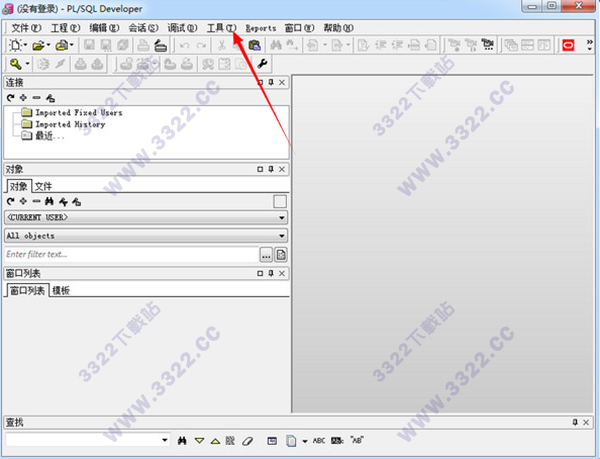Toggle pin on the 窗口列表 panel
This screenshot has height=459, width=600.
[x=271, y=273]
